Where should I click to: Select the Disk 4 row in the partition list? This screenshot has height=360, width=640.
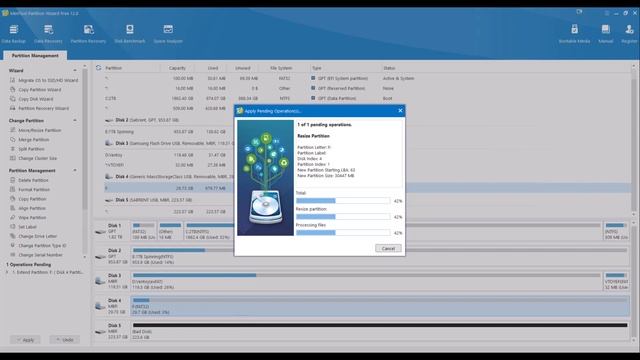coord(169,177)
